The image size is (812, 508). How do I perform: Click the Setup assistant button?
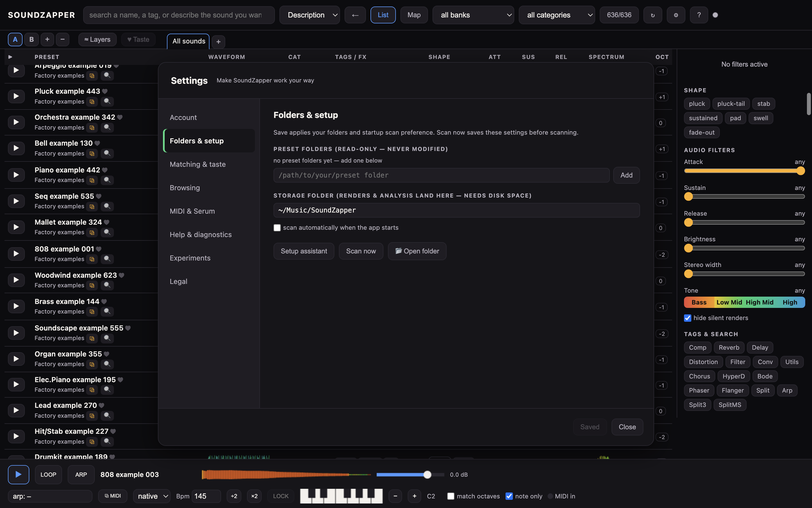click(304, 251)
